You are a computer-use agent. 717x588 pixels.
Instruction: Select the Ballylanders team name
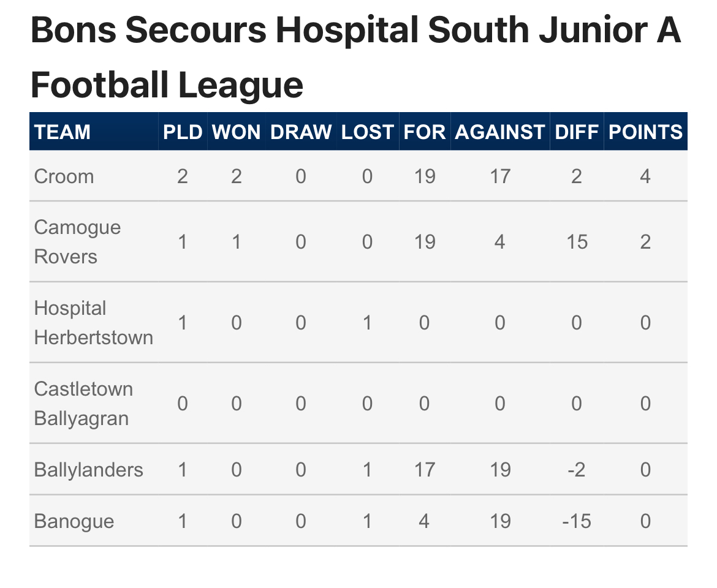pos(88,470)
